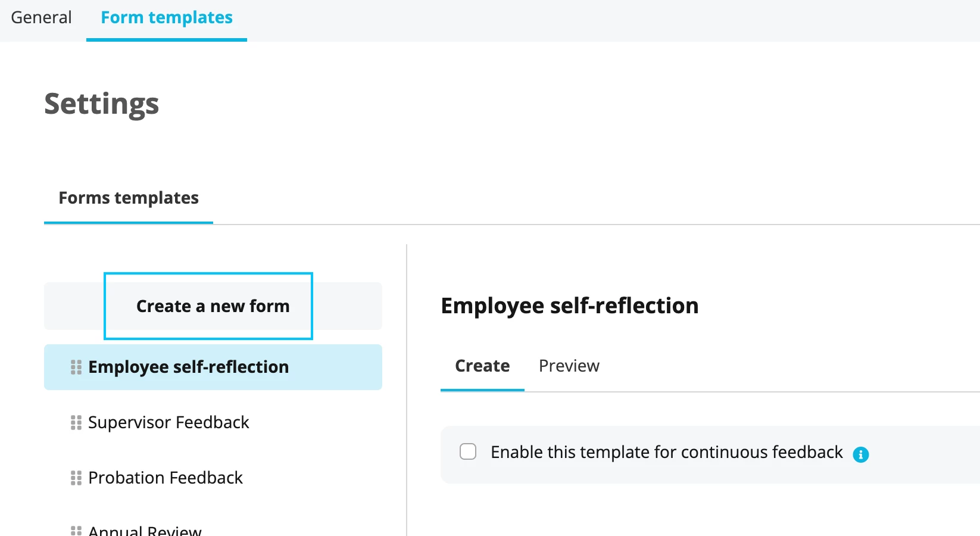This screenshot has width=980, height=536.
Task: Select the Form templates top tab
Action: point(167,19)
